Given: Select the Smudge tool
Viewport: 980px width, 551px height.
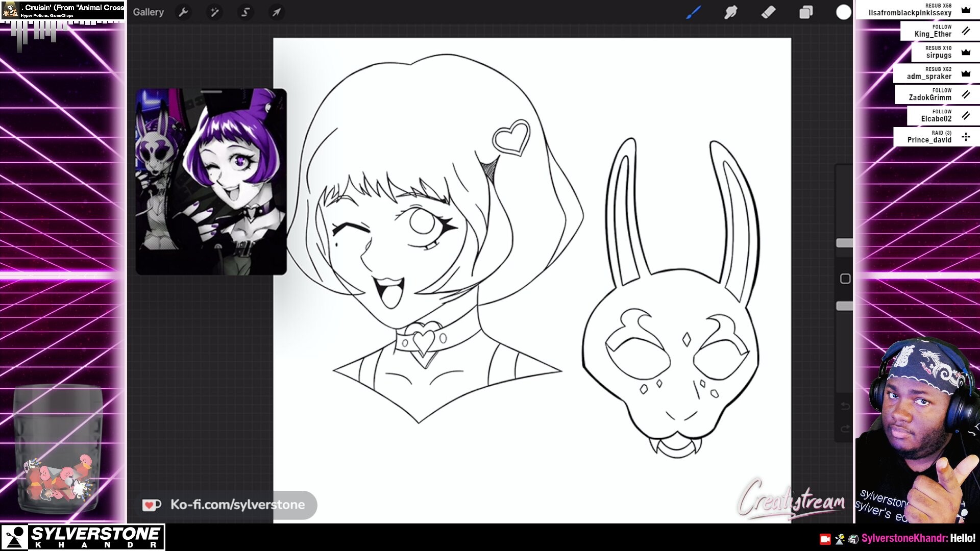Looking at the screenshot, I should pyautogui.click(x=731, y=12).
